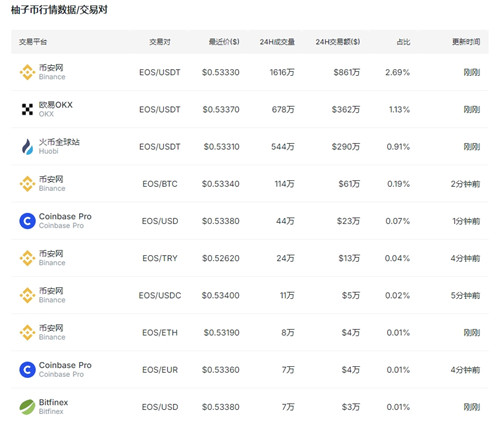Screen dimensions: 500x423
Task: Click the 1.13% share value
Action: [399, 109]
